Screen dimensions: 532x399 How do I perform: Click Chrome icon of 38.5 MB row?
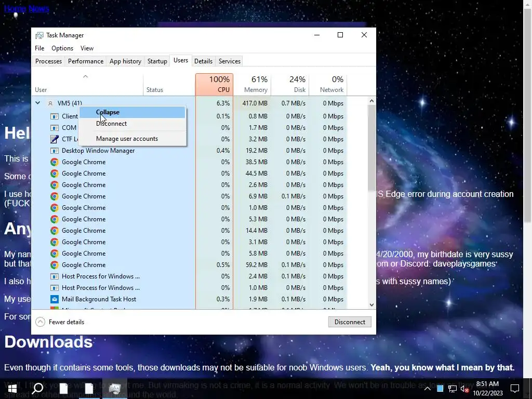[x=54, y=162]
